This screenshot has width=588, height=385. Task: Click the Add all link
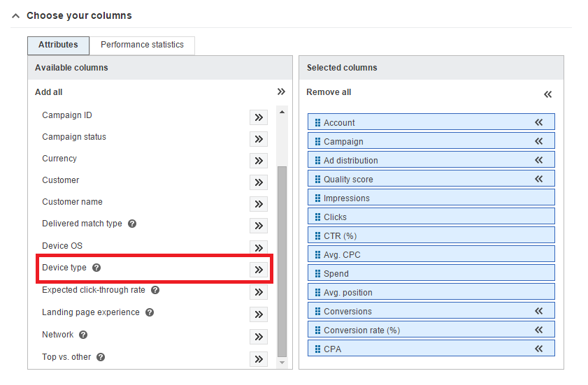[x=49, y=92]
